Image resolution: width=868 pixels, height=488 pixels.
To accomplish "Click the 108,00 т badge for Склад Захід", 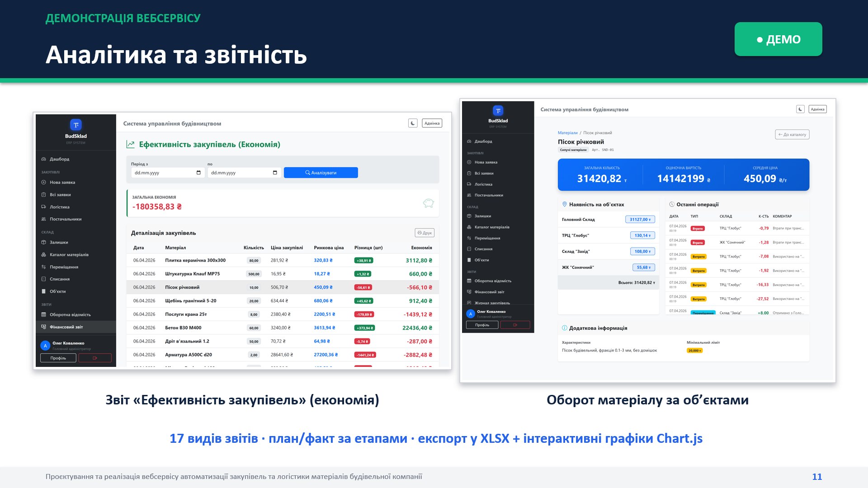I will pos(642,251).
